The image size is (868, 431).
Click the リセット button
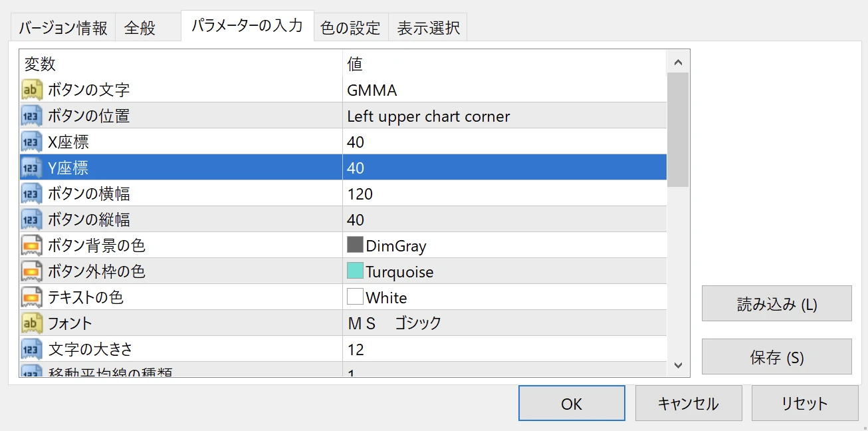[x=804, y=403]
